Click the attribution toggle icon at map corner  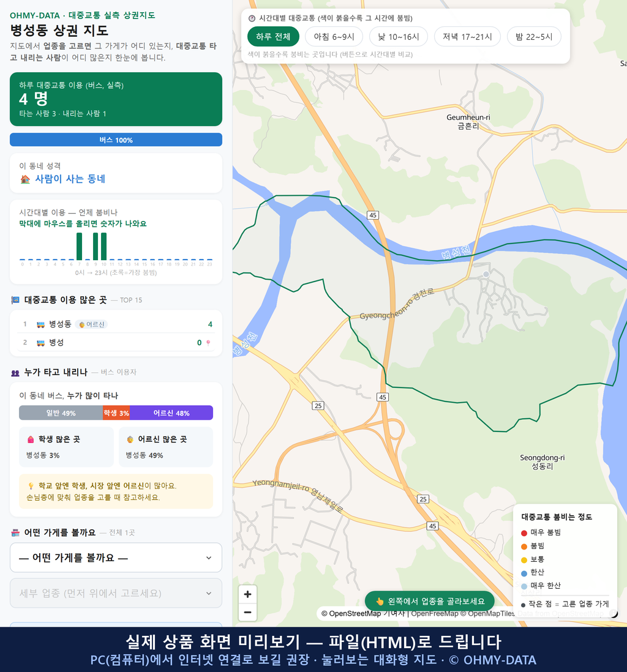[614, 614]
